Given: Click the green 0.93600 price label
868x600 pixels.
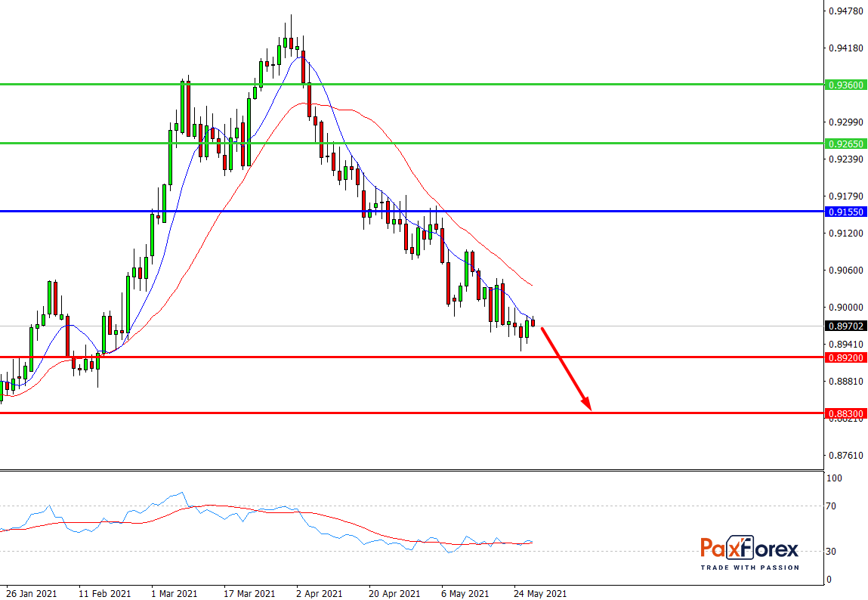Looking at the screenshot, I should [x=845, y=85].
